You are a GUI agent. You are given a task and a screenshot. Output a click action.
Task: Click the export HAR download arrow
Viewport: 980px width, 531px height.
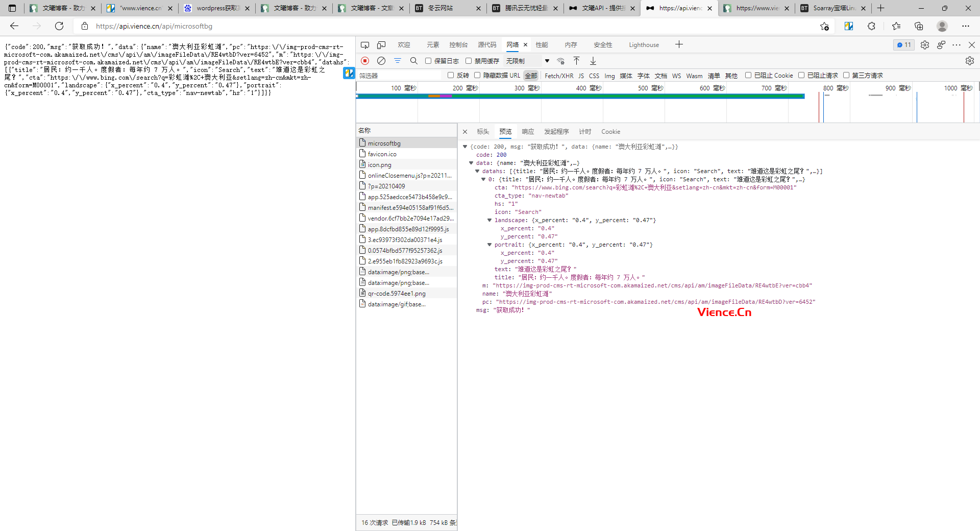click(593, 61)
